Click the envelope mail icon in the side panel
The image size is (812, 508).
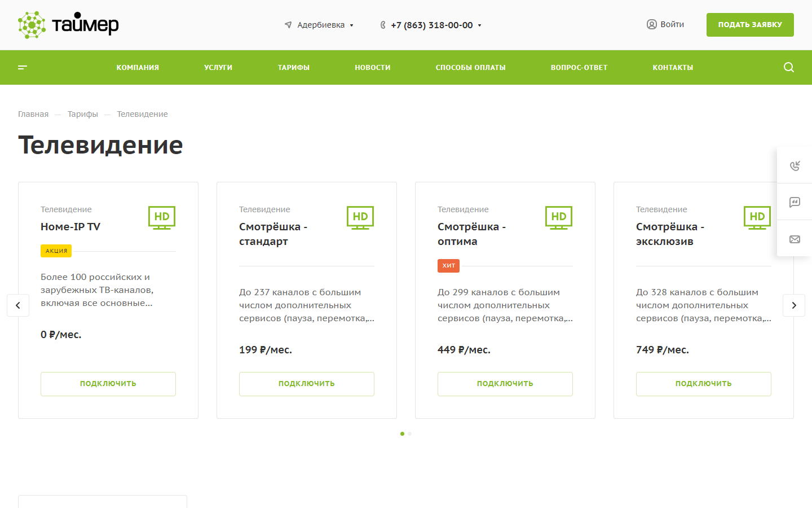[x=795, y=239]
